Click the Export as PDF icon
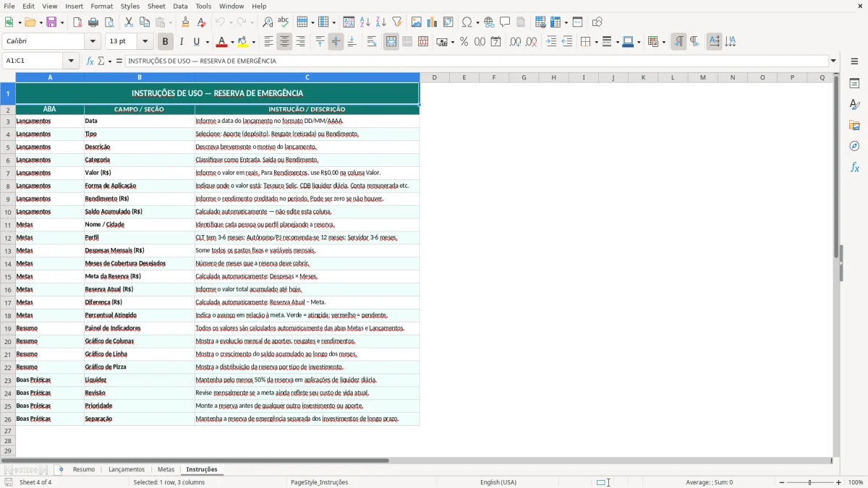 pyautogui.click(x=77, y=22)
